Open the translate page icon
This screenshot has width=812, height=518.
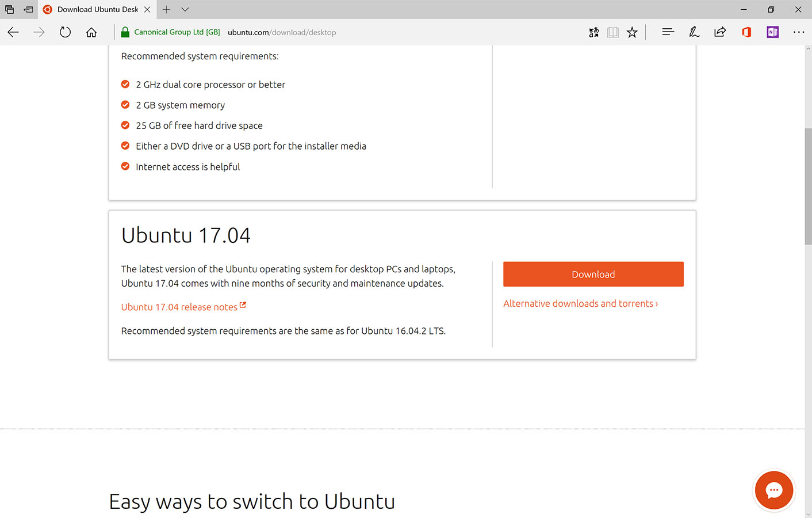(594, 32)
